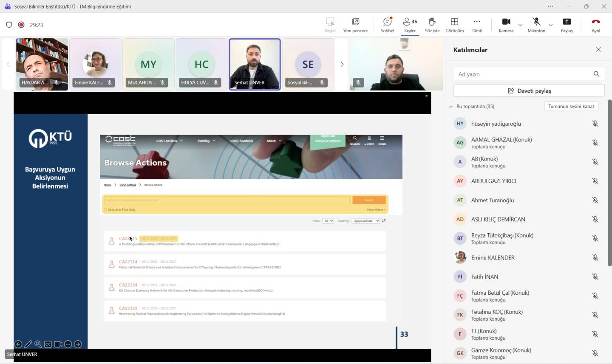Screen dimensions: 612x364
Task: Open the Kişiler participants tab
Action: click(x=410, y=25)
